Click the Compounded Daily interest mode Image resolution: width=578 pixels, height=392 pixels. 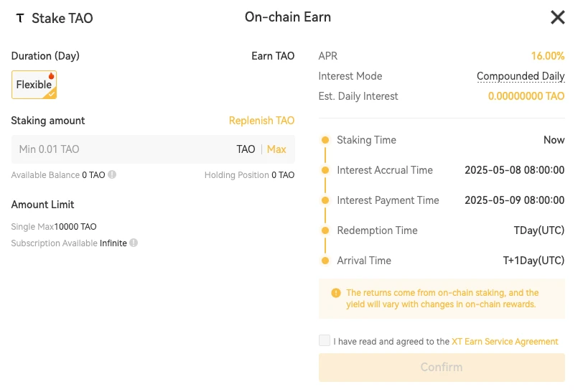[521, 76]
